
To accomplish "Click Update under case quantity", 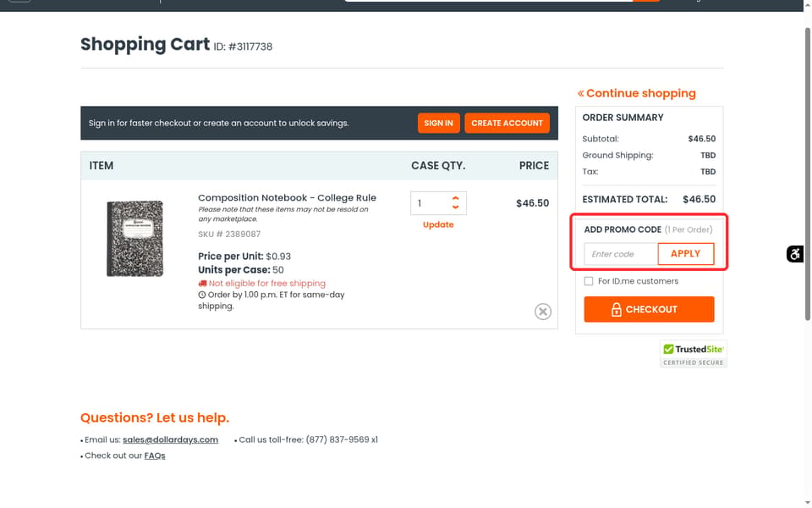I will pos(438,224).
